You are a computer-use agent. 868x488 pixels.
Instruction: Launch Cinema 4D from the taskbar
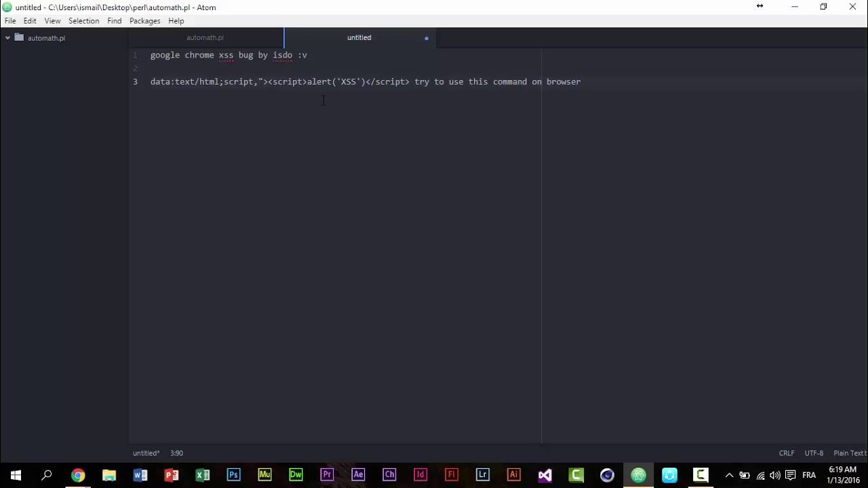[607, 475]
